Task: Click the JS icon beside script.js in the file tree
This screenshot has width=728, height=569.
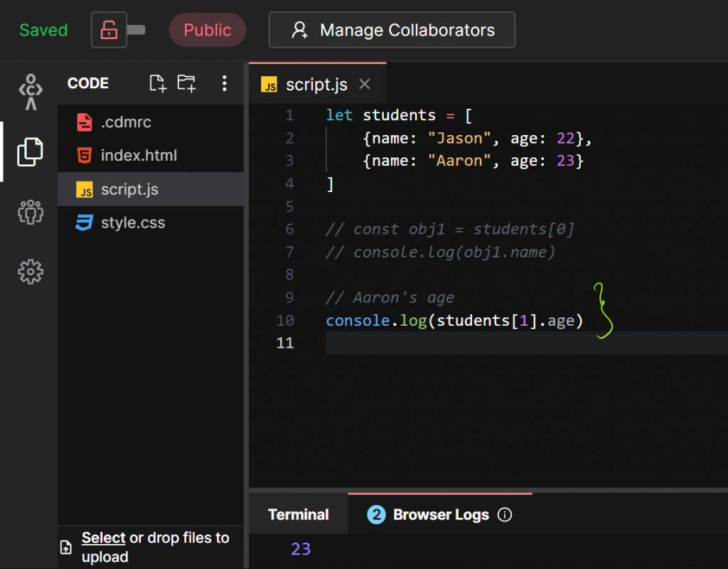Action: (85, 189)
